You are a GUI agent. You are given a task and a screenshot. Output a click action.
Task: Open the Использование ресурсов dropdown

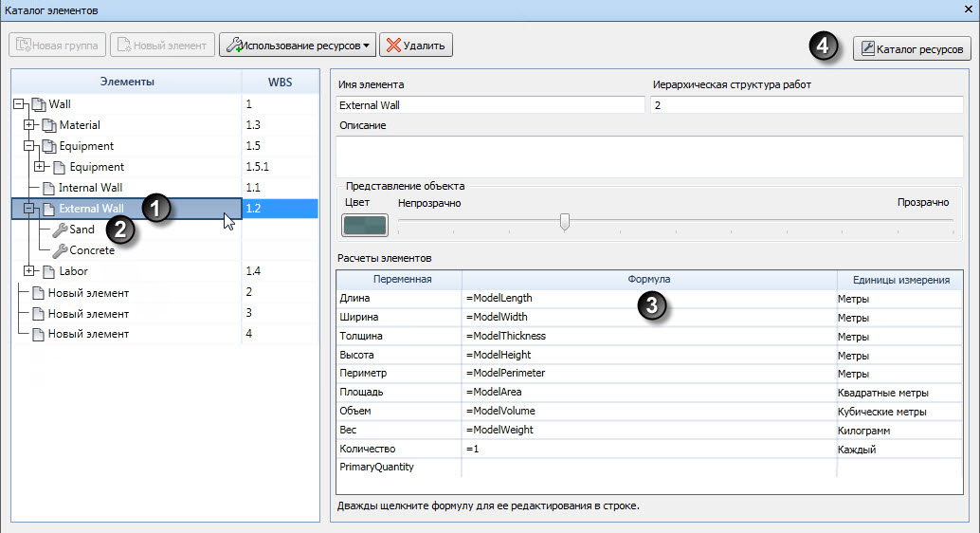pos(298,45)
